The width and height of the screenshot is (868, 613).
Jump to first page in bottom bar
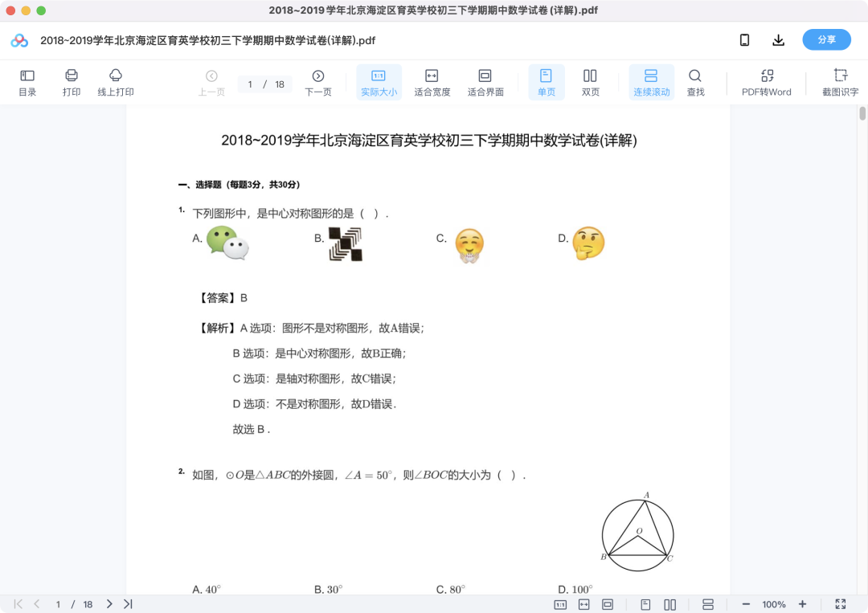point(18,604)
